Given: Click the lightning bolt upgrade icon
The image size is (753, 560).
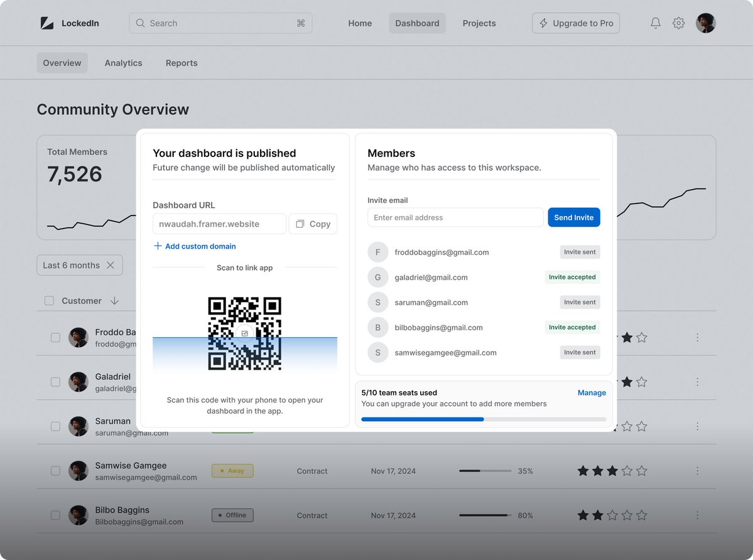Looking at the screenshot, I should point(544,23).
